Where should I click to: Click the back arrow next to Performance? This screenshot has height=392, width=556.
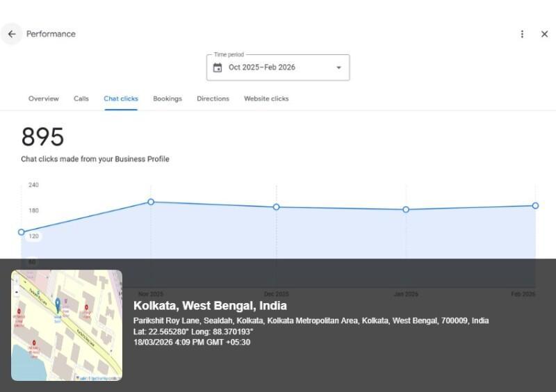[12, 34]
